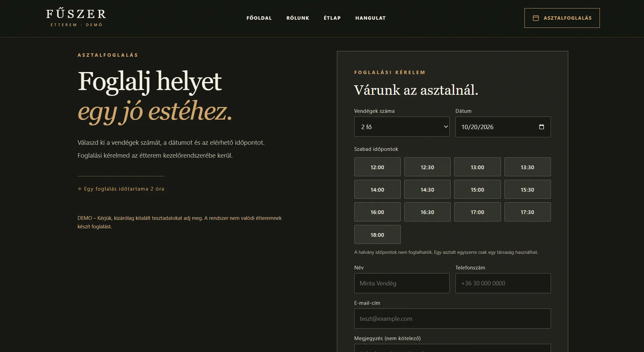Select the 12:00 time slot

pyautogui.click(x=377, y=167)
